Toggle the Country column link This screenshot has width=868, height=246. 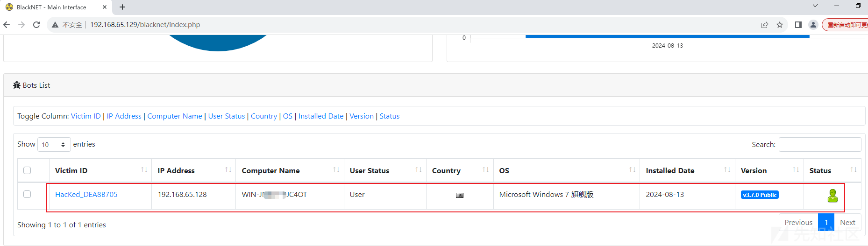[x=264, y=116]
